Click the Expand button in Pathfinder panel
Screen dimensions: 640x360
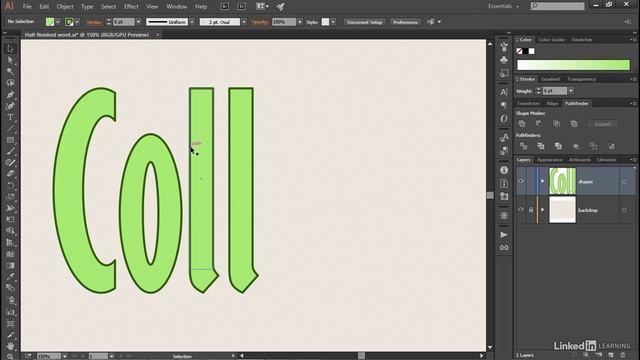coord(602,124)
